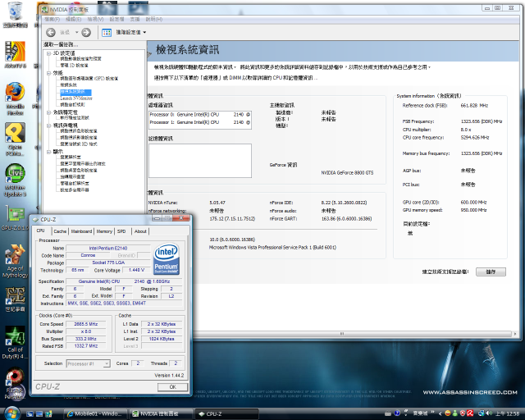Select the manage 3D settings tree item
The image size is (525, 420).
(x=74, y=66)
